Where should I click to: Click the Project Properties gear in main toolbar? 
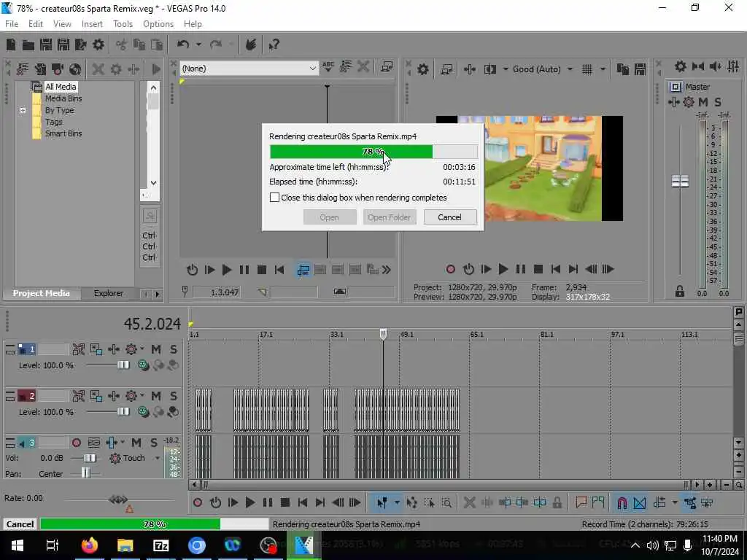point(98,44)
